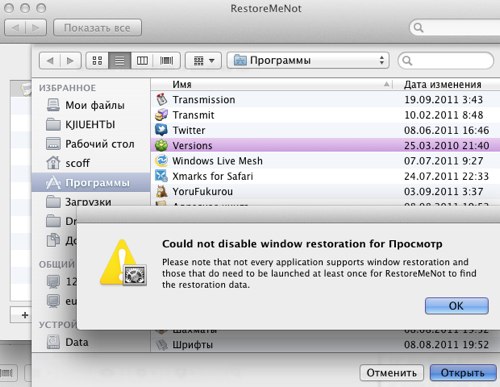Click the Windows Live Mesh icon

point(162,161)
